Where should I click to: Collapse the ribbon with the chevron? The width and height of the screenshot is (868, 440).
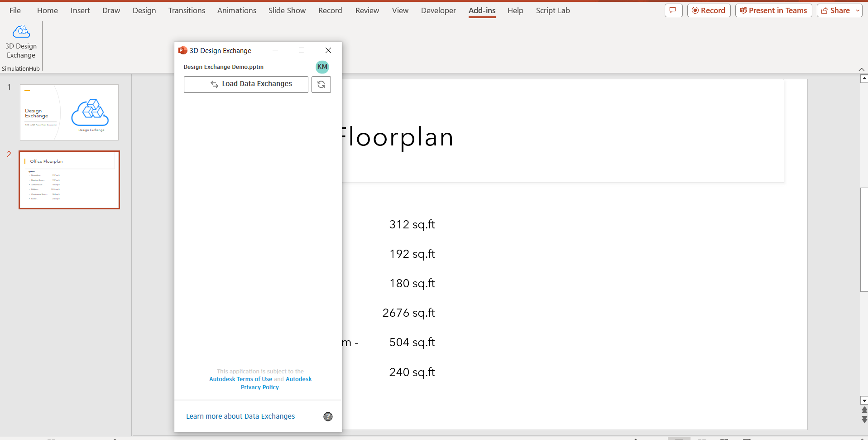(x=861, y=69)
